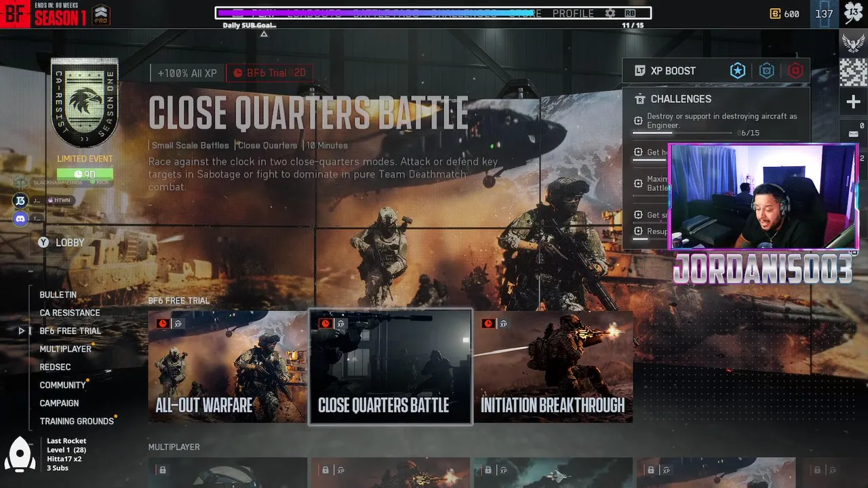868x488 pixels.
Task: Click the player avatar at top right
Action: click(853, 13)
